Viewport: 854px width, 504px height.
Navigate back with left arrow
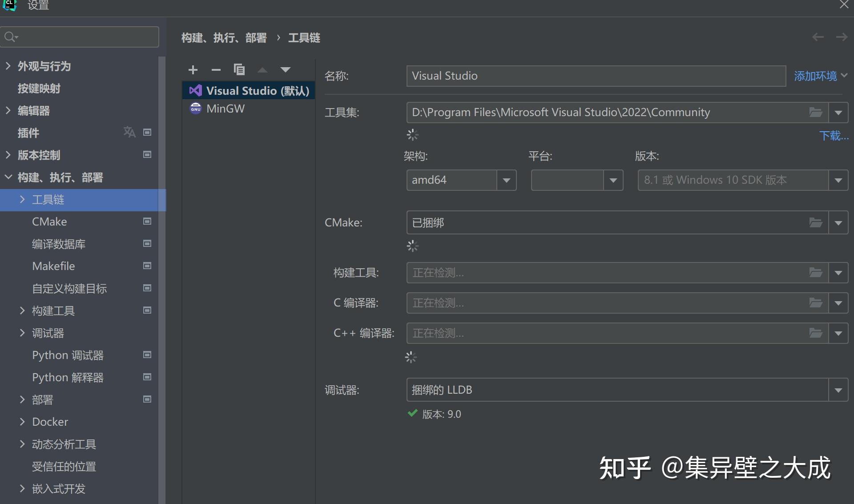[x=818, y=37]
